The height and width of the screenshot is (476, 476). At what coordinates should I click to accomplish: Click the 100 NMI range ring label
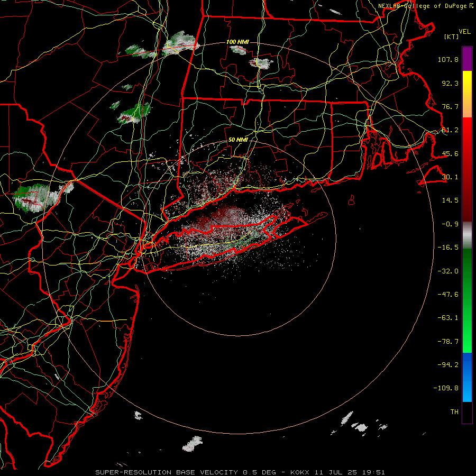pyautogui.click(x=237, y=42)
